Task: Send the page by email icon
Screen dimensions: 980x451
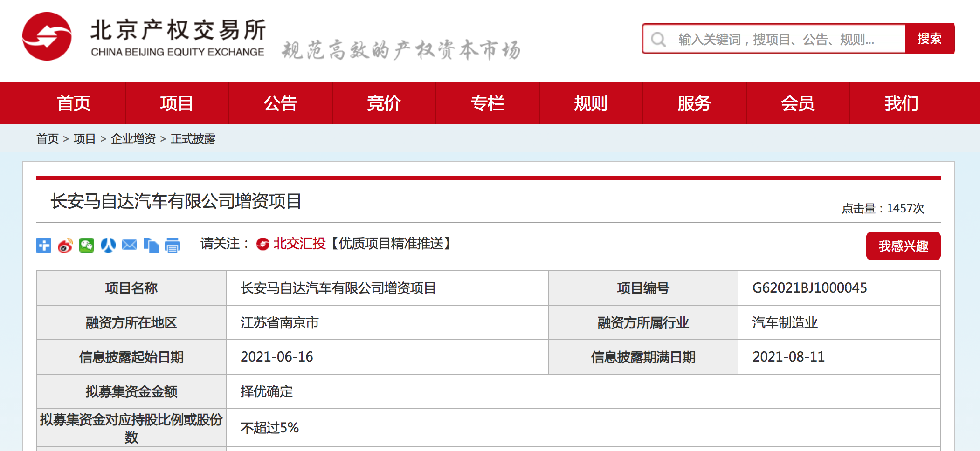Action: click(130, 245)
